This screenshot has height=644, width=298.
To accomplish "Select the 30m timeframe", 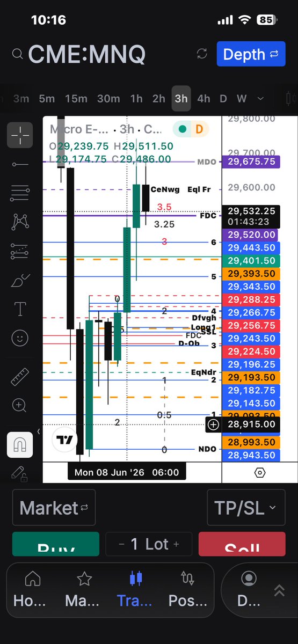I will tap(108, 98).
